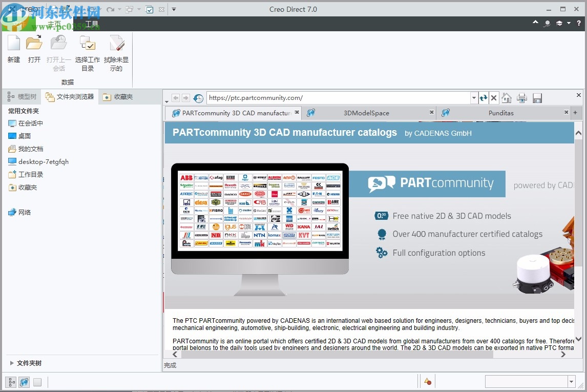Save the page with the floppy disk icon
Viewport: 587px width, 392px height.
[x=537, y=98]
